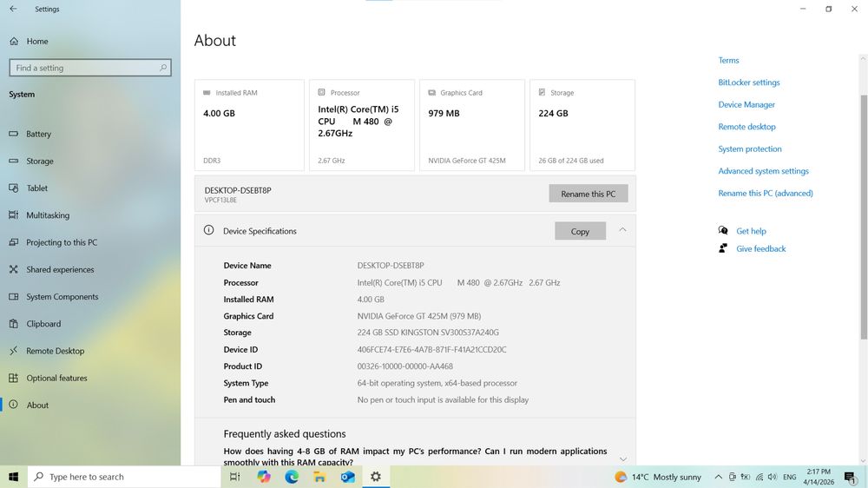
Task: Select the Device ID value text
Action: pyautogui.click(x=431, y=350)
